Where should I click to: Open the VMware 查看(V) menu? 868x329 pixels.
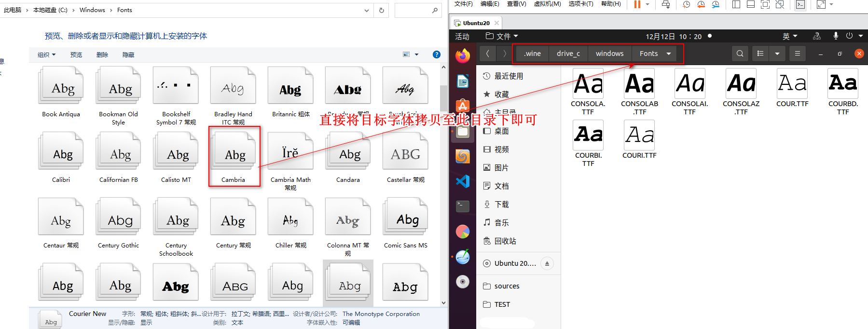coord(516,4)
